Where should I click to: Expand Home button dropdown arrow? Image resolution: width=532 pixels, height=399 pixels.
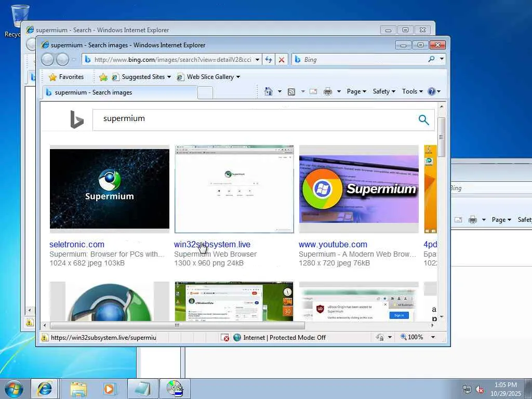pos(280,91)
